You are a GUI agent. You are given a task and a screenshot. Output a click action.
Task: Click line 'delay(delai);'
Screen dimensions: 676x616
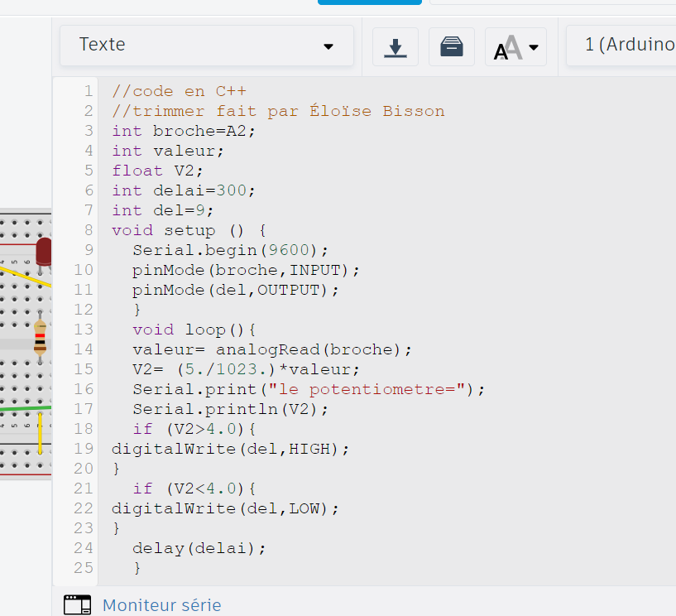(199, 548)
